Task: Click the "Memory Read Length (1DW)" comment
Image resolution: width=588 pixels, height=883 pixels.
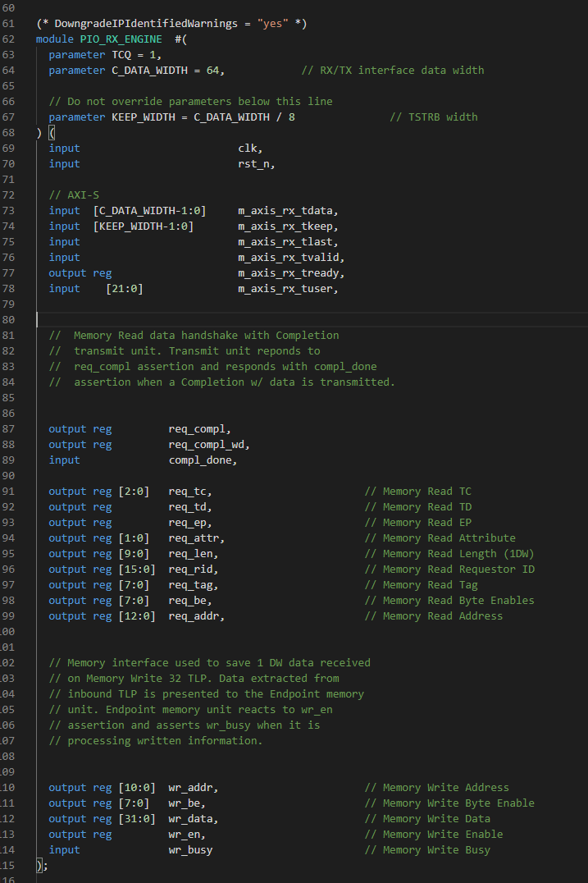Action: (458, 554)
